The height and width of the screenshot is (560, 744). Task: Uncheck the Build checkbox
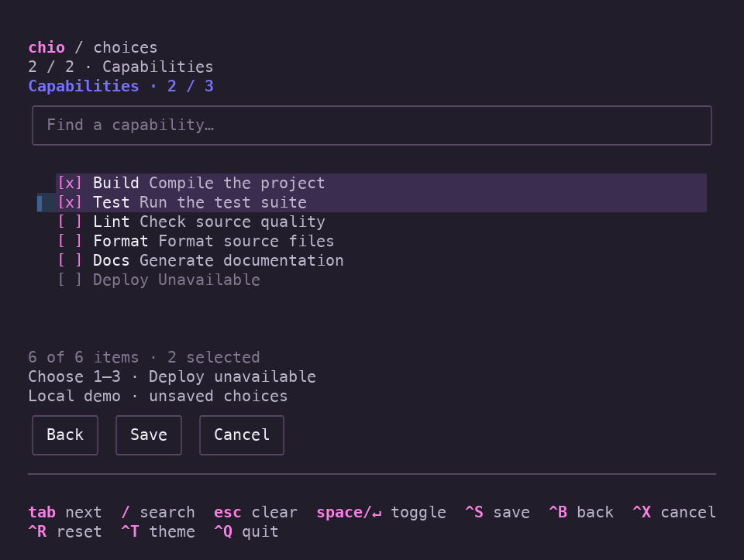pyautogui.click(x=70, y=183)
